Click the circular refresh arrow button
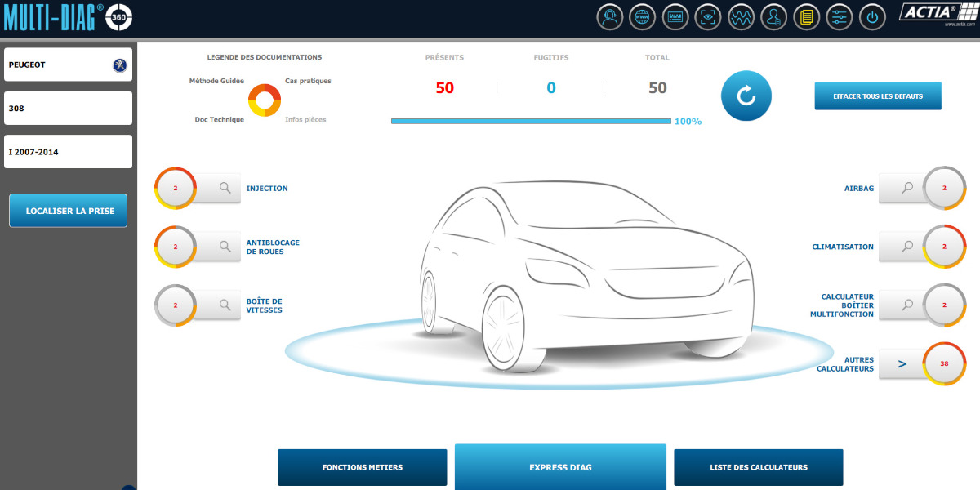This screenshot has width=980, height=490. click(x=746, y=96)
